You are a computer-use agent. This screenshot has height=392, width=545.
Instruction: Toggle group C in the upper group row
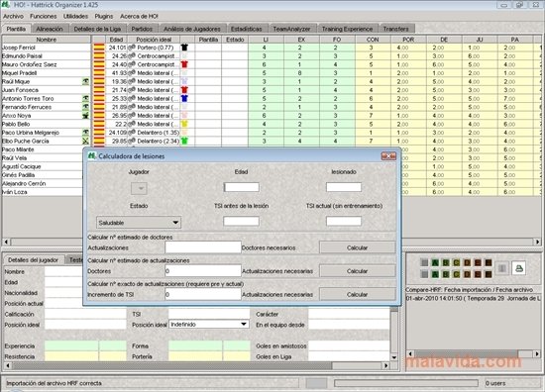point(457,263)
